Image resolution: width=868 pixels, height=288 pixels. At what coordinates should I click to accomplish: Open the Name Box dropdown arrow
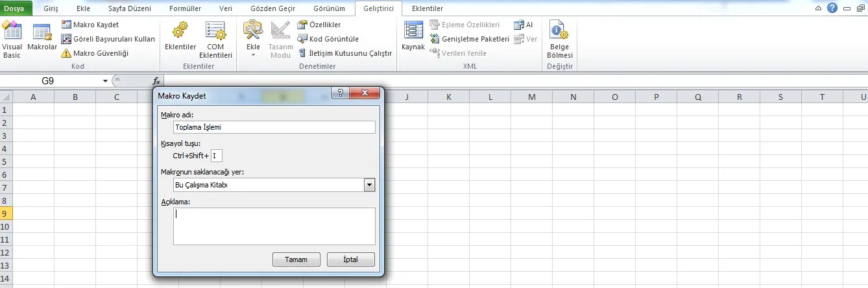tap(105, 81)
